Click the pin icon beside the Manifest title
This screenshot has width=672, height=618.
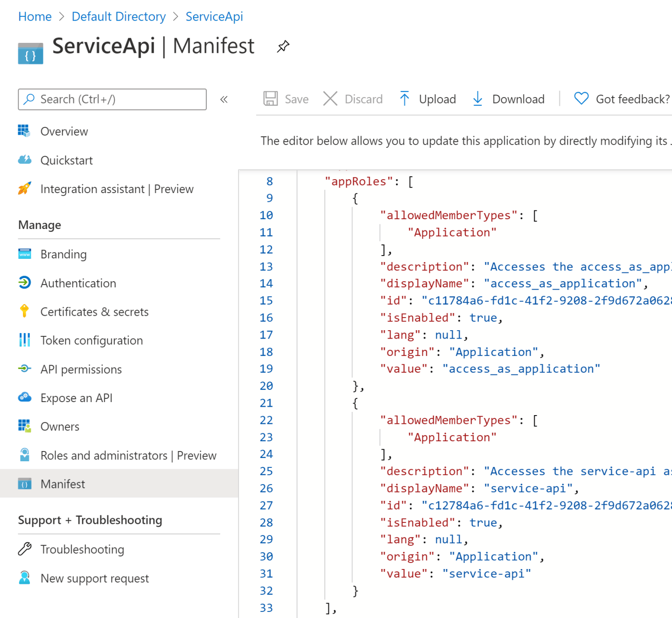tap(283, 46)
